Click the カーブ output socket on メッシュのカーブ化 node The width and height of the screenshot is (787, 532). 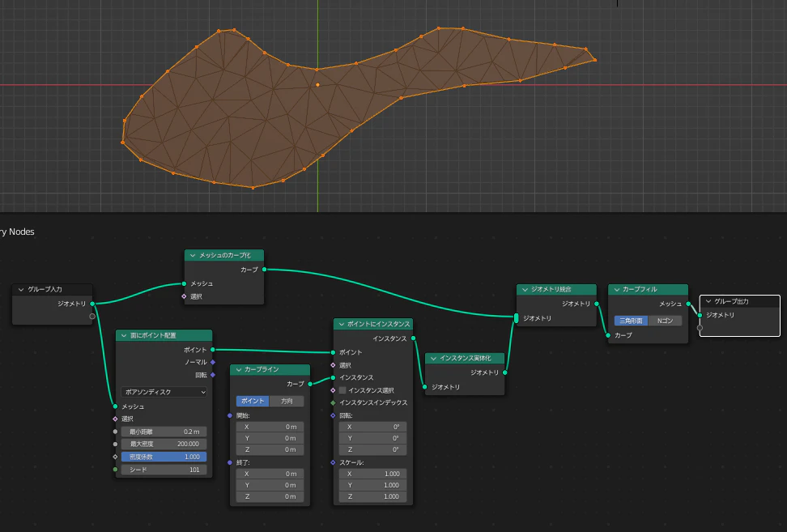coord(264,270)
